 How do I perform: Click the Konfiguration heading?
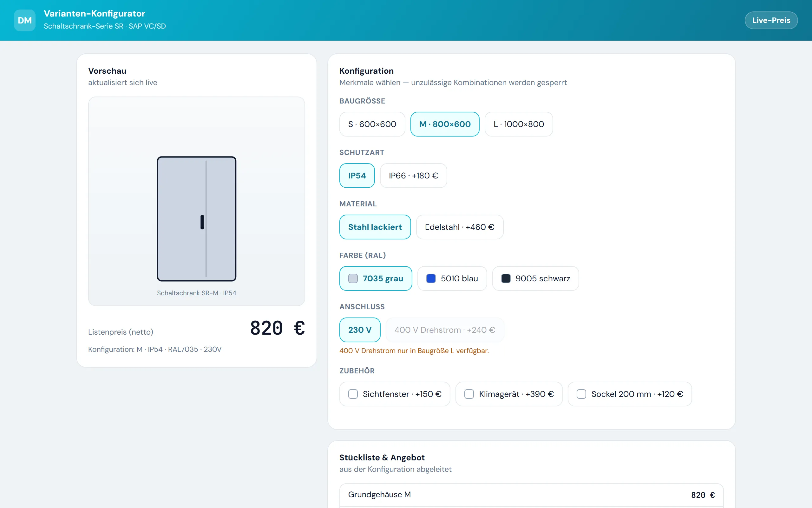366,70
